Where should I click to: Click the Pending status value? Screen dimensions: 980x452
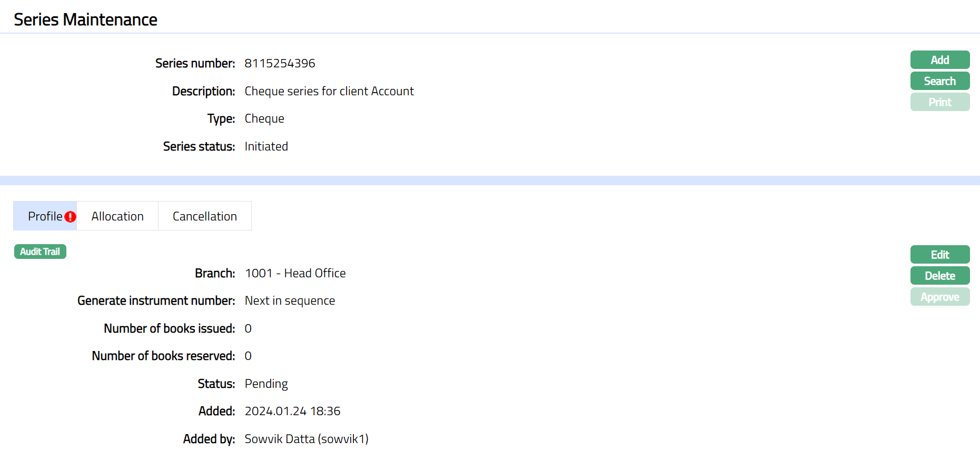tap(266, 384)
